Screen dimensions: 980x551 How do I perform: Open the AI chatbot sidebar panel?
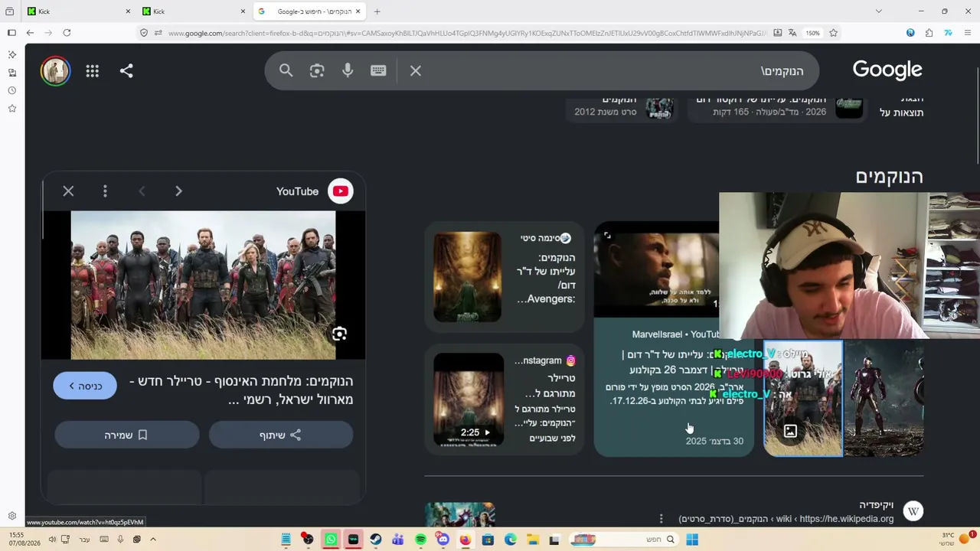[11, 55]
